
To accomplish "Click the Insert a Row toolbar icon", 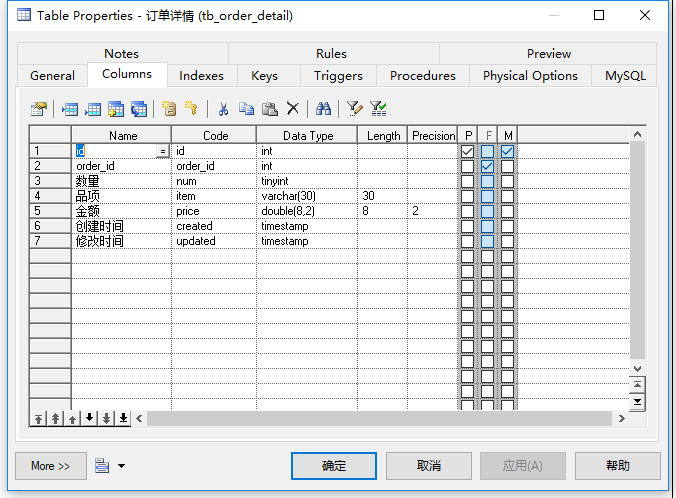I will [x=70, y=109].
